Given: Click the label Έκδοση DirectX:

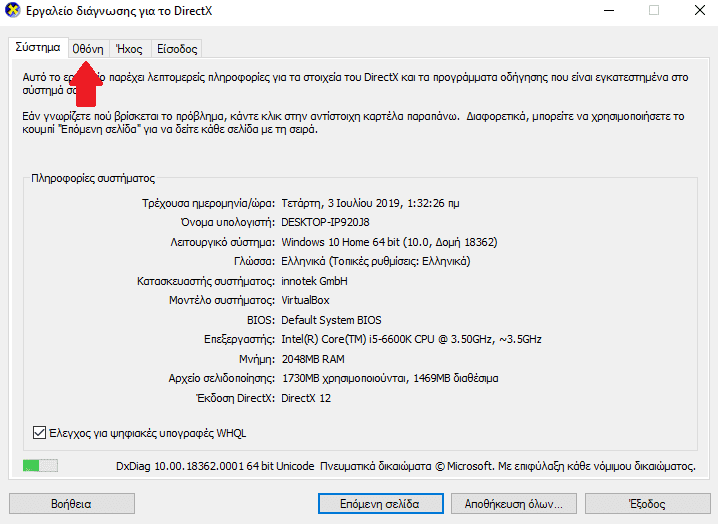Looking at the screenshot, I should [x=235, y=398].
